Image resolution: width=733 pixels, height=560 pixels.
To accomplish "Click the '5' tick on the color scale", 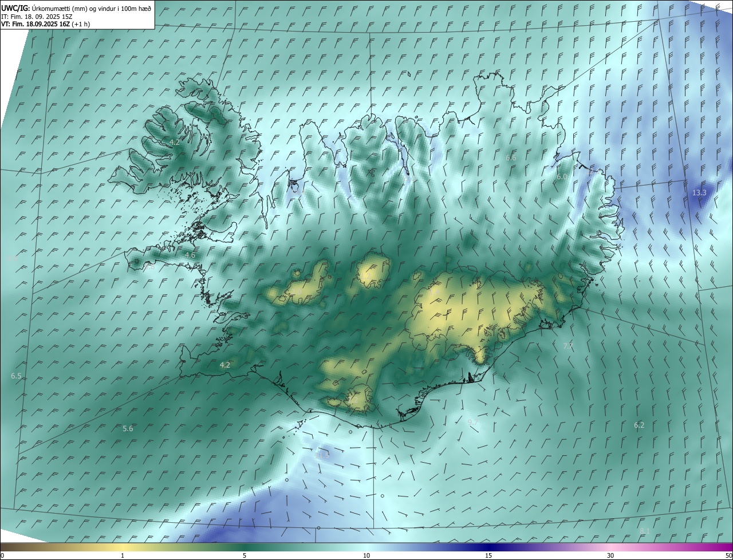I will pos(245,555).
